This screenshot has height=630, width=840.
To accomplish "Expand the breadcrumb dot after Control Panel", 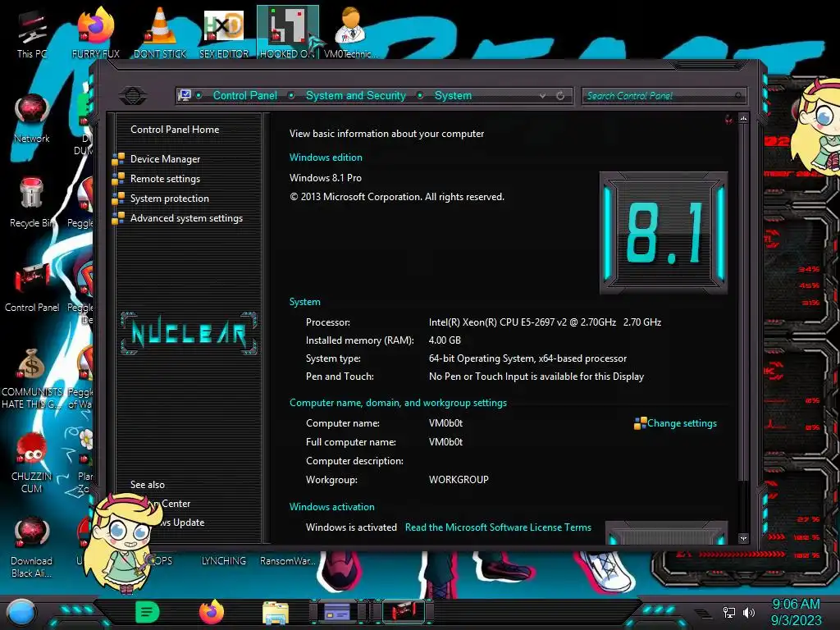I will (x=291, y=95).
